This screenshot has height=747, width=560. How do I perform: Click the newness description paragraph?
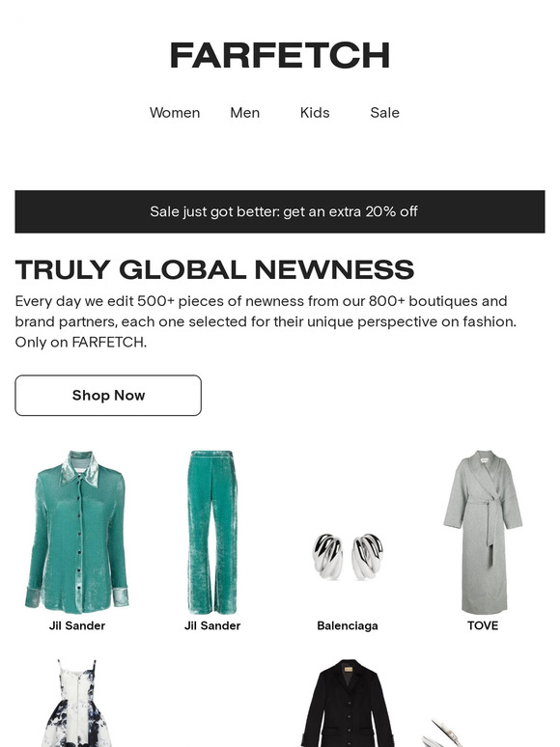[266, 321]
